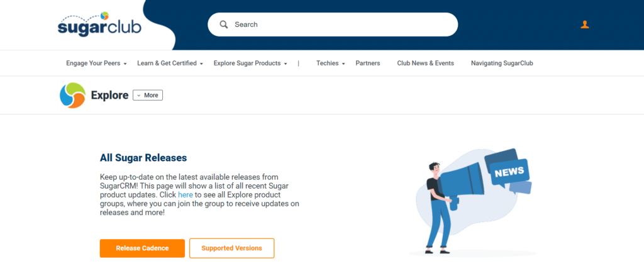644x278 pixels.
Task: Click the Release Cadence button
Action: (x=142, y=248)
